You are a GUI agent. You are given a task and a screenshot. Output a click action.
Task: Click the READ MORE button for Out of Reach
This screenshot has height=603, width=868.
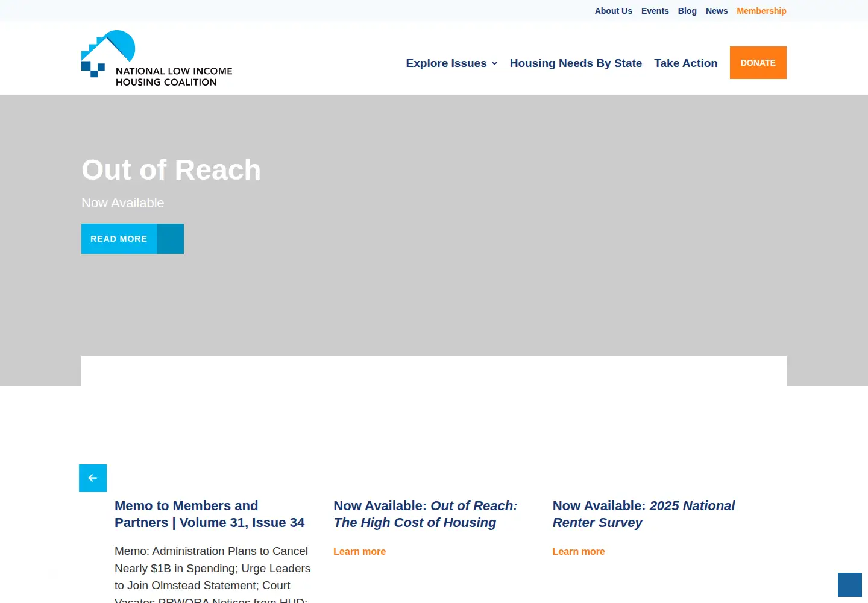(x=133, y=239)
